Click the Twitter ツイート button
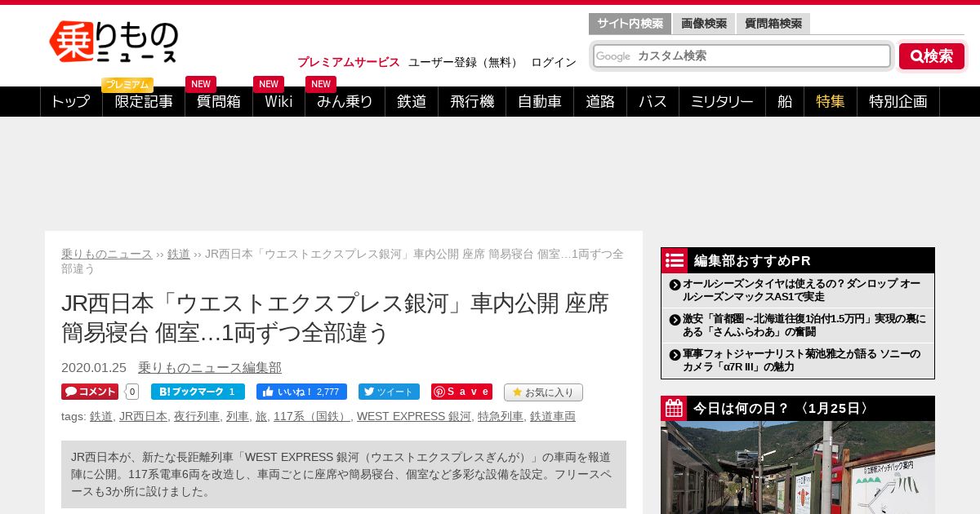The width and height of the screenshot is (980, 514). click(389, 392)
